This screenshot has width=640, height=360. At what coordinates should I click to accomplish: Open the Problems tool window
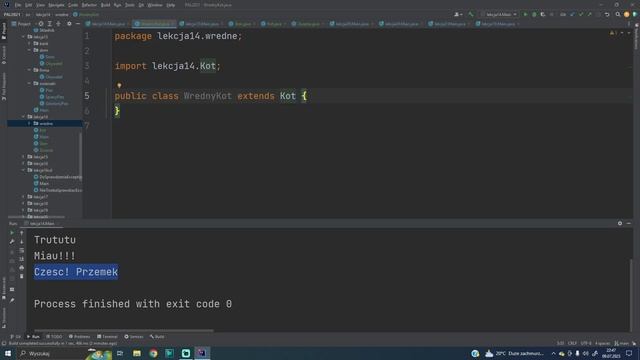(x=79, y=336)
